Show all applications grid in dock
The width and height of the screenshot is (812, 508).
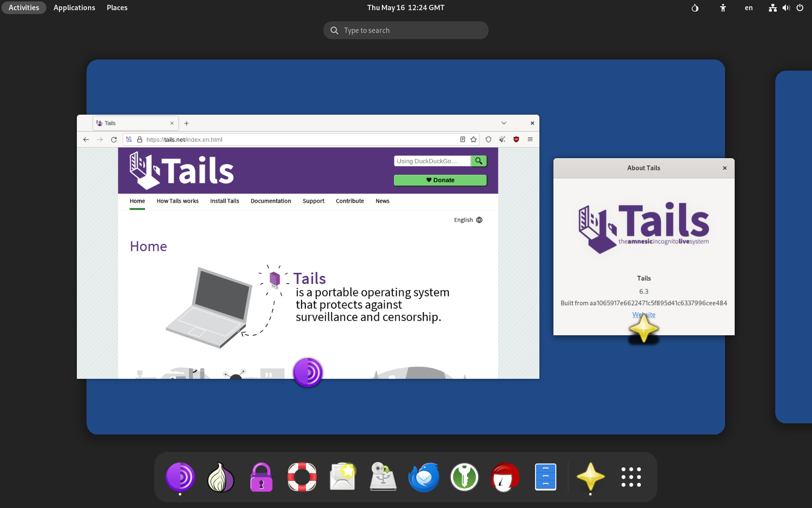(631, 477)
